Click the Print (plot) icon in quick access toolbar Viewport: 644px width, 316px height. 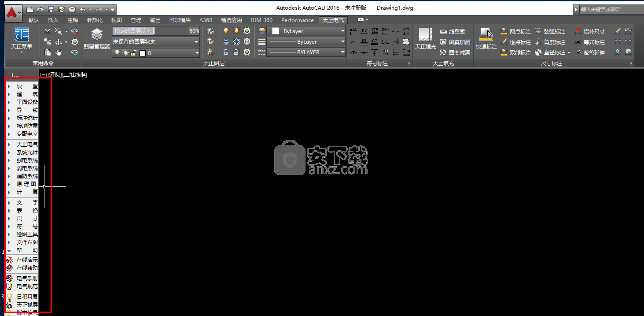(72, 9)
